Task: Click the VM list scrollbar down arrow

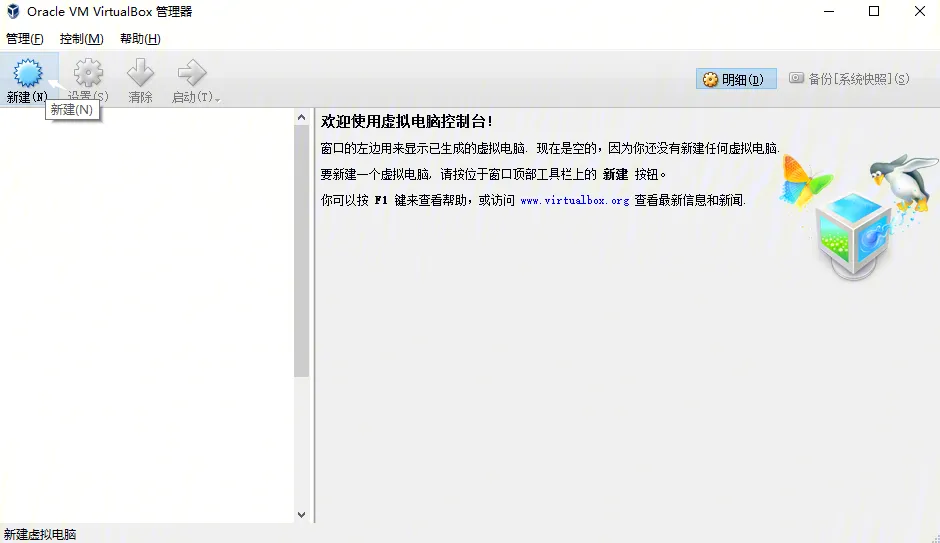Action: pyautogui.click(x=302, y=514)
